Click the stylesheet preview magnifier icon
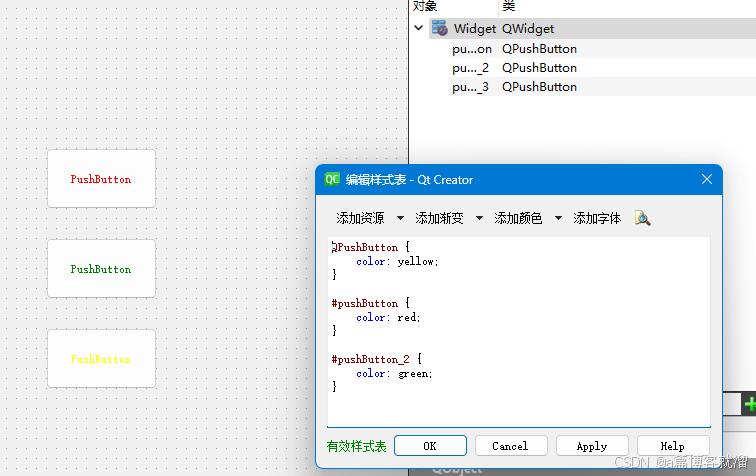The width and height of the screenshot is (756, 476). click(x=642, y=218)
